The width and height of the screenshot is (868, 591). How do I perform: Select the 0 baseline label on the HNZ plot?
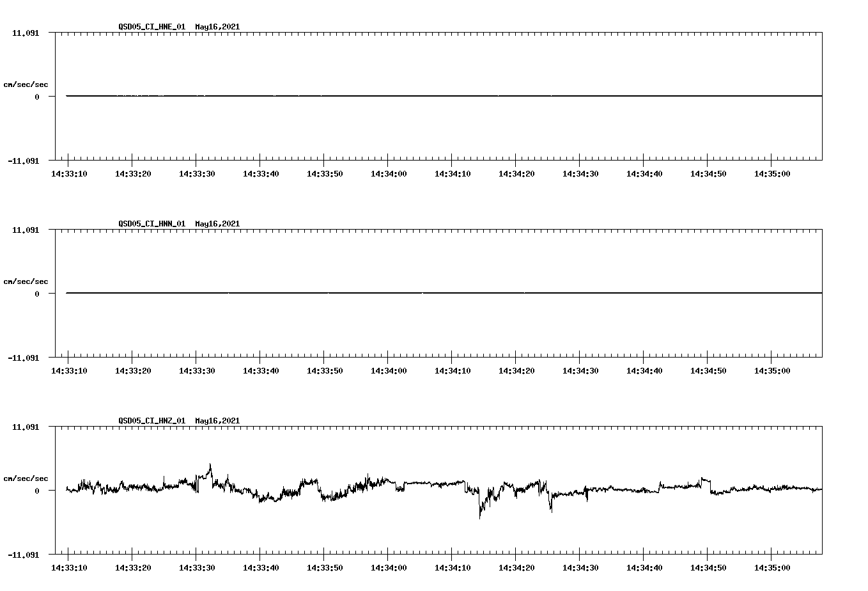tap(37, 491)
